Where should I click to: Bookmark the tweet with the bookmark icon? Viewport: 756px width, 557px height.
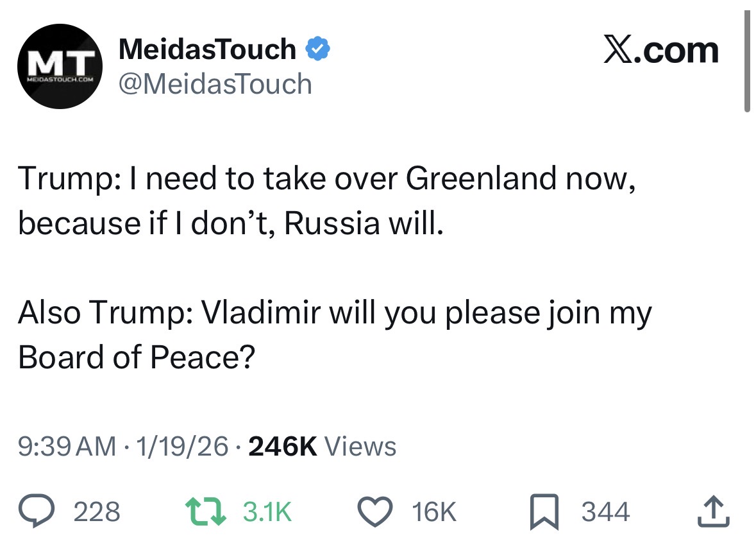coord(544,511)
